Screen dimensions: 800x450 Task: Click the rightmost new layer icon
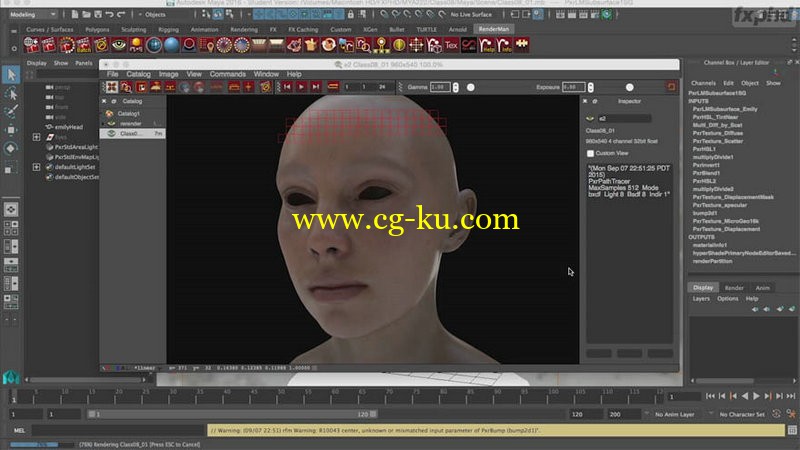(792, 309)
